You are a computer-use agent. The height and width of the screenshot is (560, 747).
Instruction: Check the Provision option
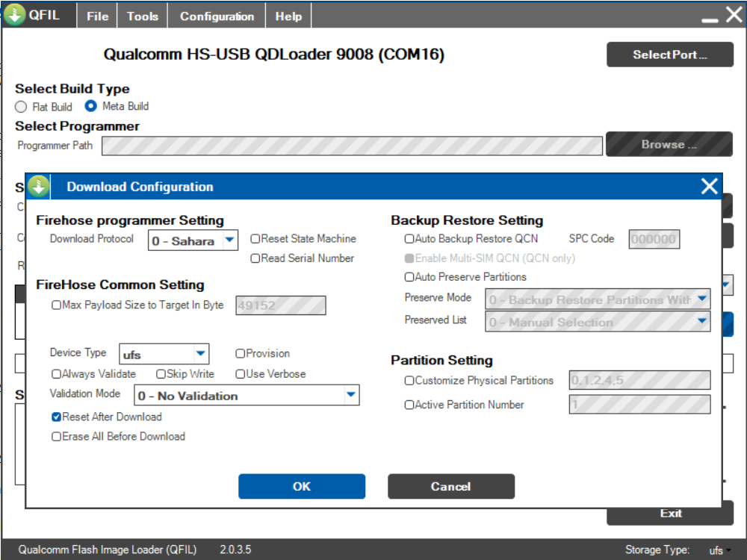[x=240, y=353]
